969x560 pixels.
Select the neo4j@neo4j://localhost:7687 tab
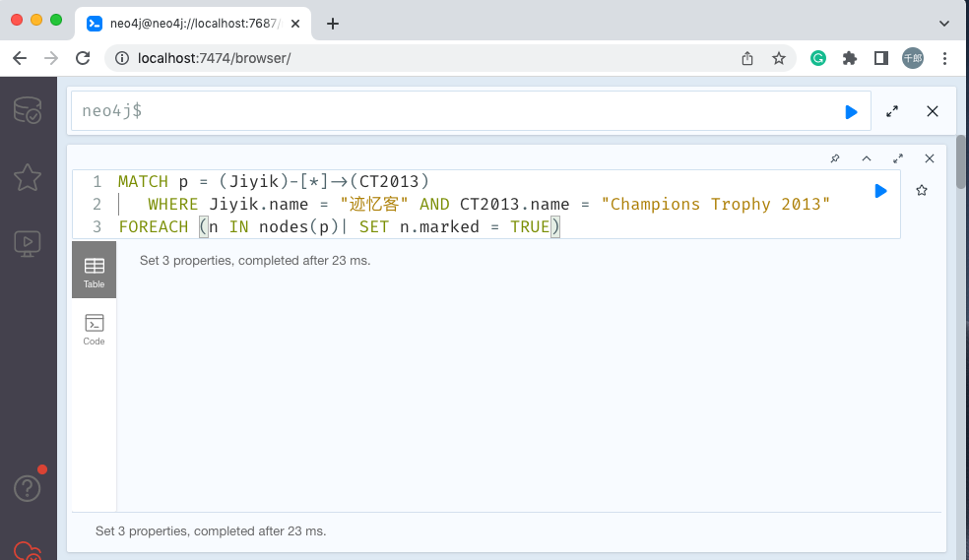coord(193,24)
